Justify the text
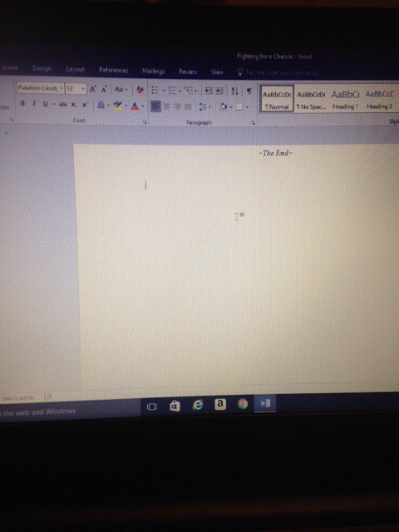Screen dimensions: 399x532 click(188, 107)
